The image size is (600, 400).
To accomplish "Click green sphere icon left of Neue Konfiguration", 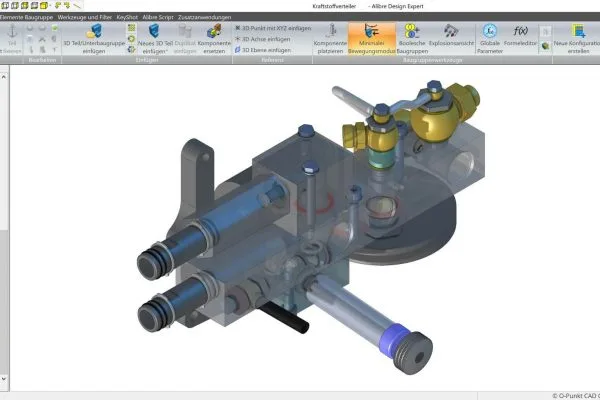I will pos(546,46).
